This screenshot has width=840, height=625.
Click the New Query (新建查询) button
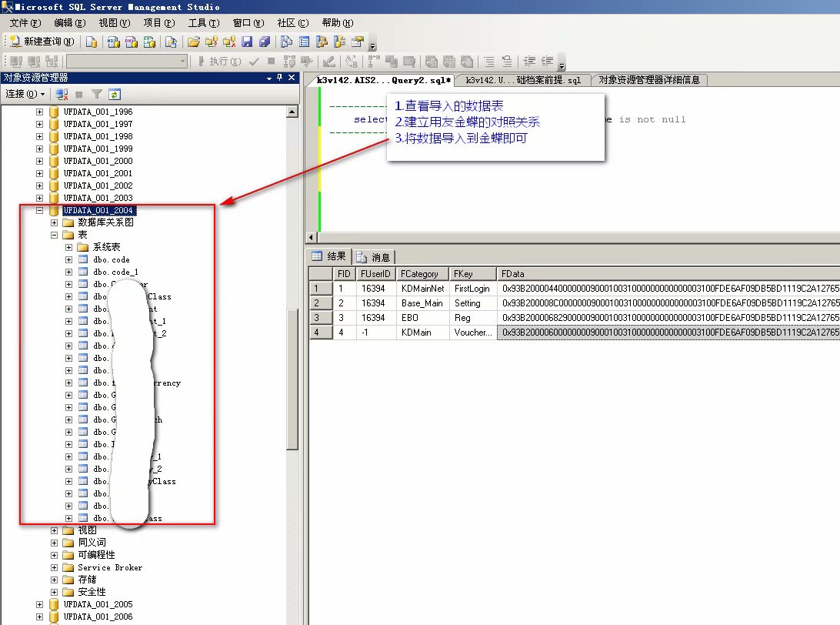click(x=42, y=42)
